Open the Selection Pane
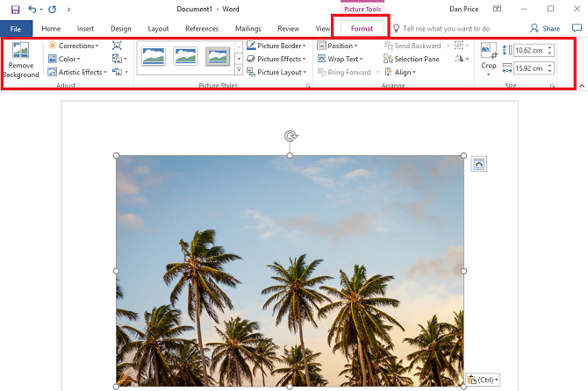 tap(412, 60)
